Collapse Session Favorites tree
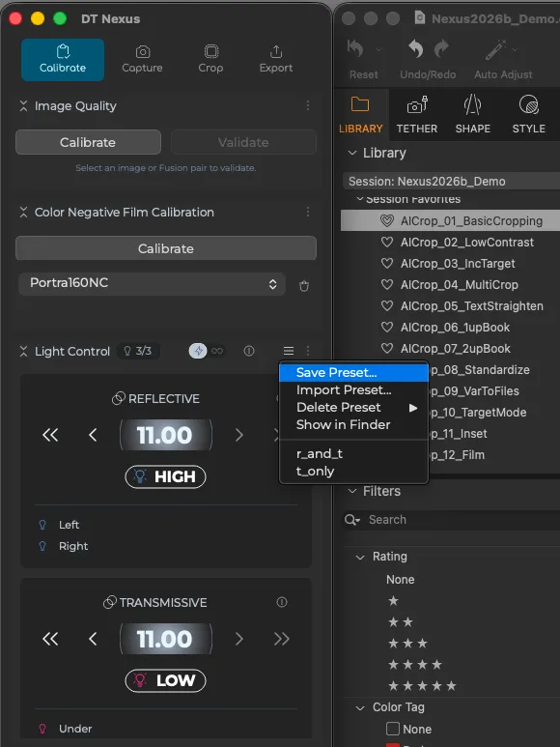This screenshot has height=747, width=560. tap(360, 199)
